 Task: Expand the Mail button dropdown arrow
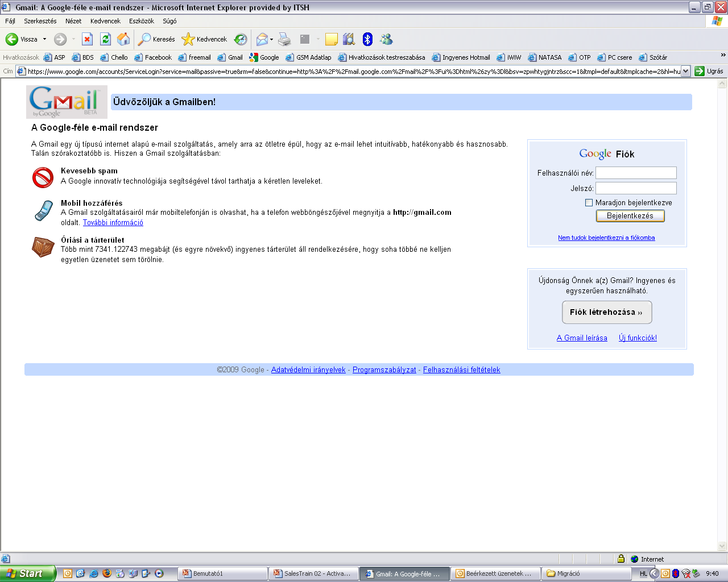(271, 39)
